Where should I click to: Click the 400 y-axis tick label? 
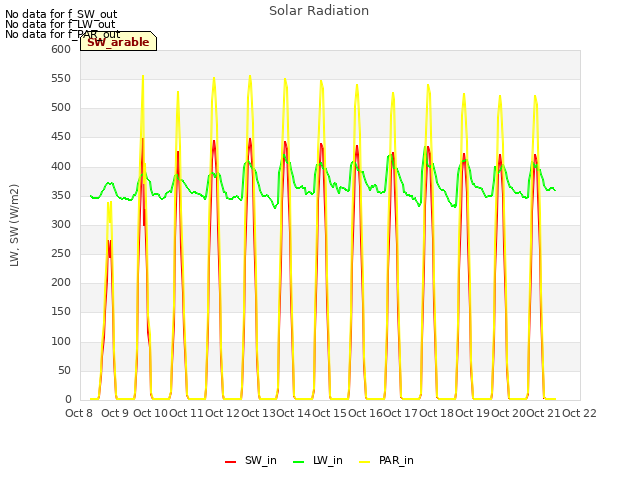click(61, 167)
